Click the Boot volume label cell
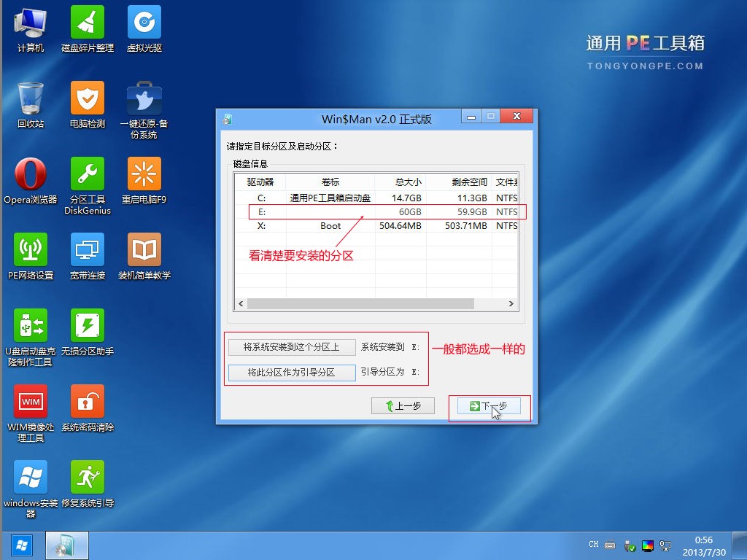747x560 pixels. [x=330, y=226]
